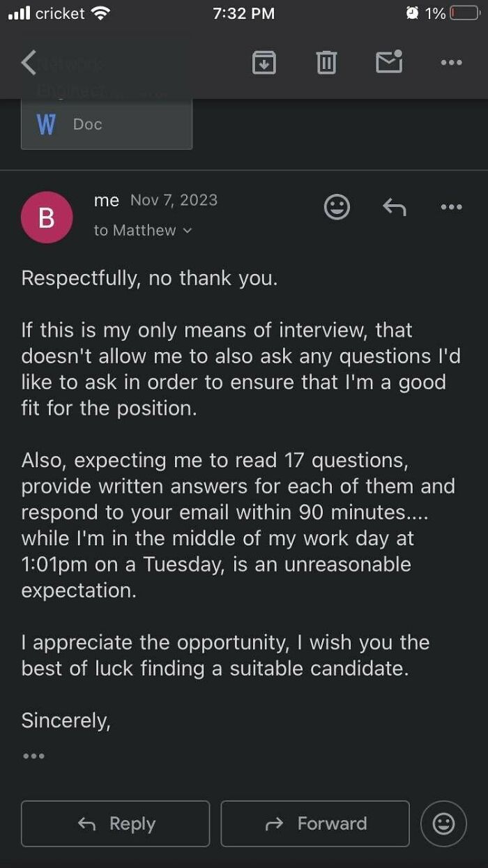Check the battery level indicator
The width and height of the screenshot is (488, 868).
tap(461, 12)
